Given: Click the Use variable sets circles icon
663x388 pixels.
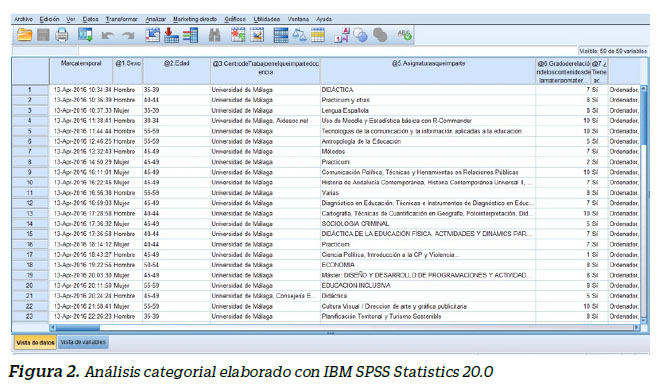Looking at the screenshot, I should coord(360,35).
